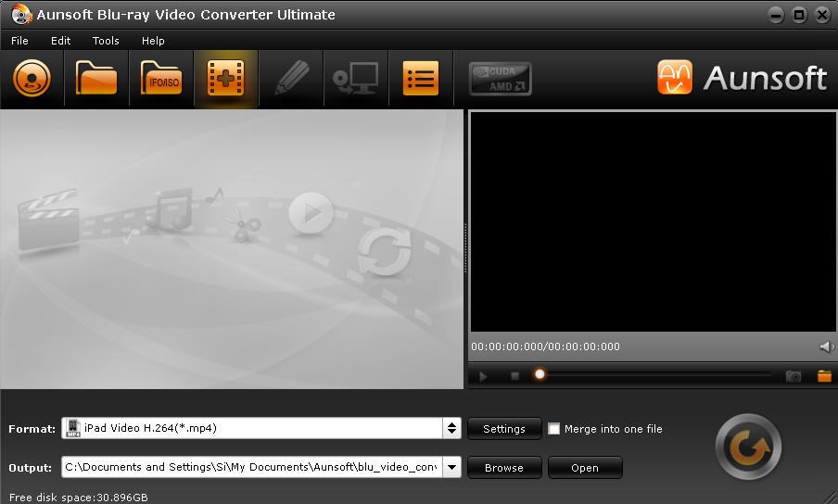Select the disc-to-computer copy icon
The image size is (838, 504).
(x=356, y=79)
